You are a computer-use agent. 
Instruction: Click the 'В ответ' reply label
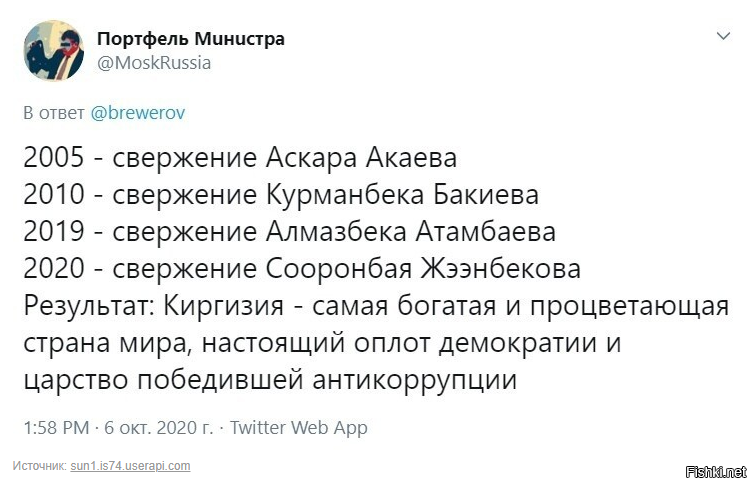point(54,113)
